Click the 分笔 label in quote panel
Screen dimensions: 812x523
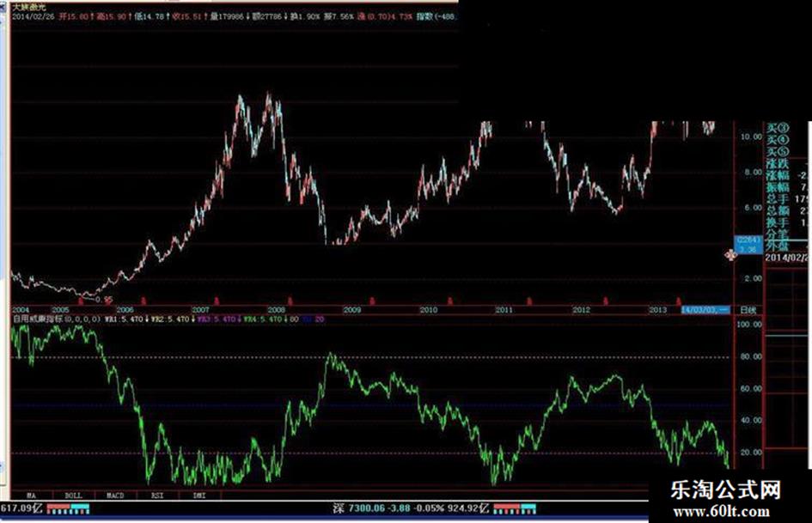[778, 234]
